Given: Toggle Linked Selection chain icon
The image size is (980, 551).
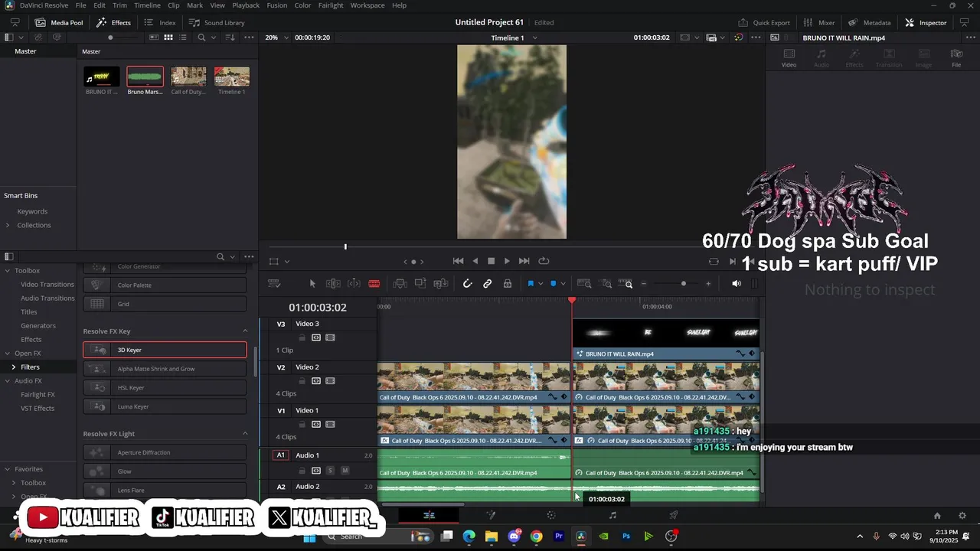Looking at the screenshot, I should tap(487, 284).
